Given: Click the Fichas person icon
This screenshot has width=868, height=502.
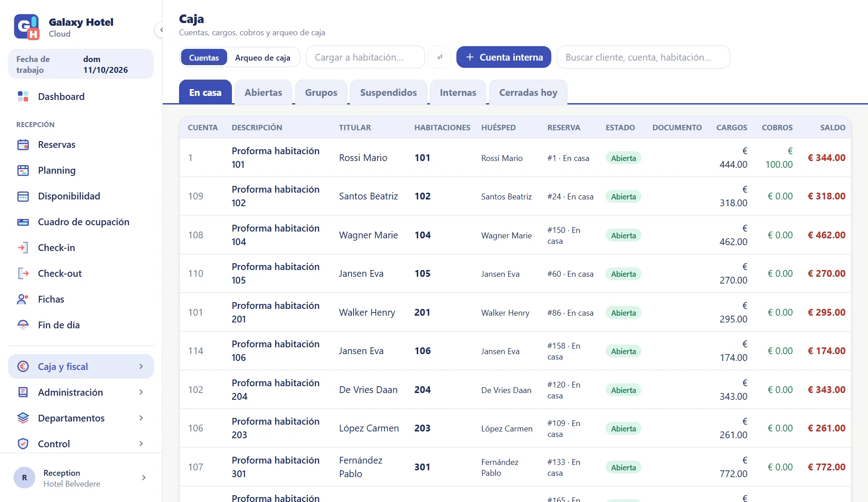Looking at the screenshot, I should [23, 299].
